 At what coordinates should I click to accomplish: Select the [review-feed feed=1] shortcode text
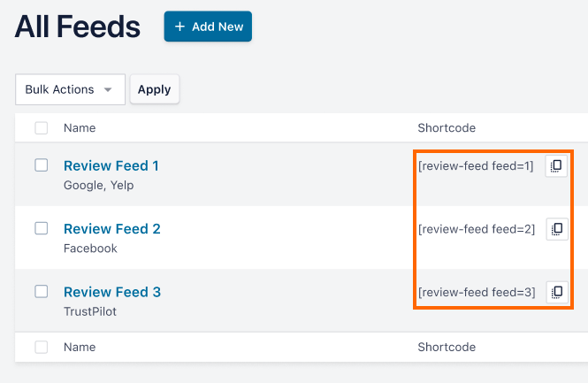(x=476, y=166)
